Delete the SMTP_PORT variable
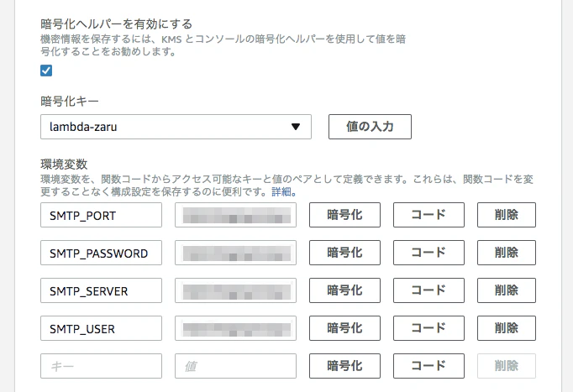The image size is (573, 392). 507,215
